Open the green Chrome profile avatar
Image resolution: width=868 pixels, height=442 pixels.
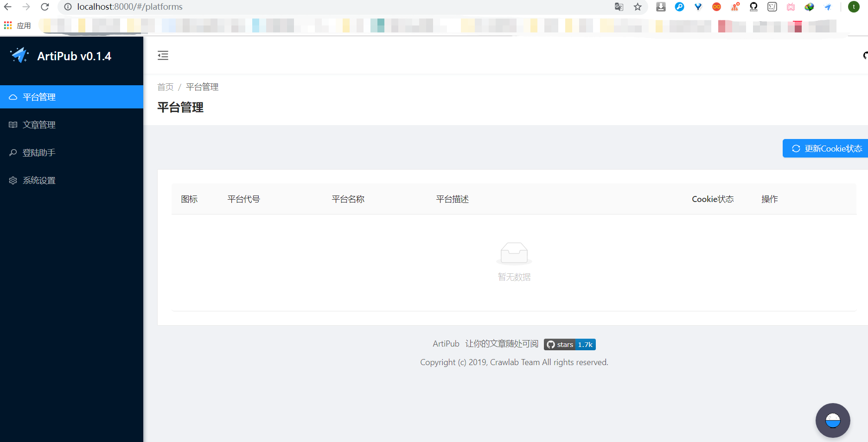(x=854, y=7)
